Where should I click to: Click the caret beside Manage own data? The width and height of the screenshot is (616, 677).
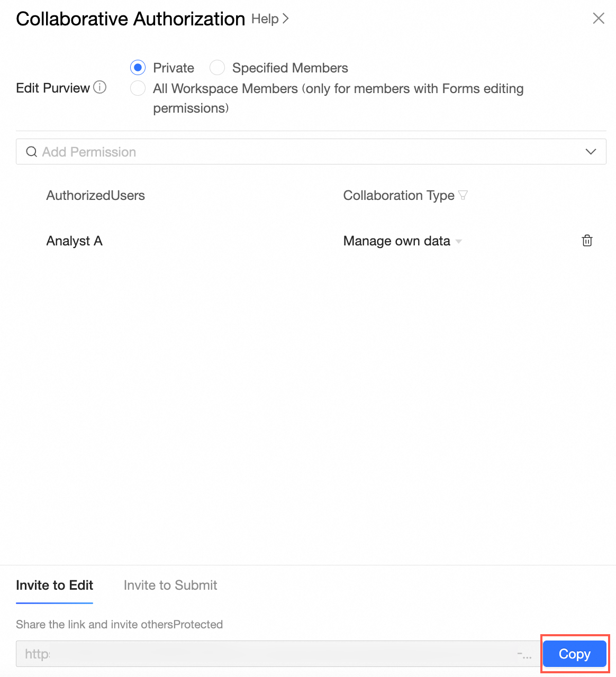click(459, 241)
